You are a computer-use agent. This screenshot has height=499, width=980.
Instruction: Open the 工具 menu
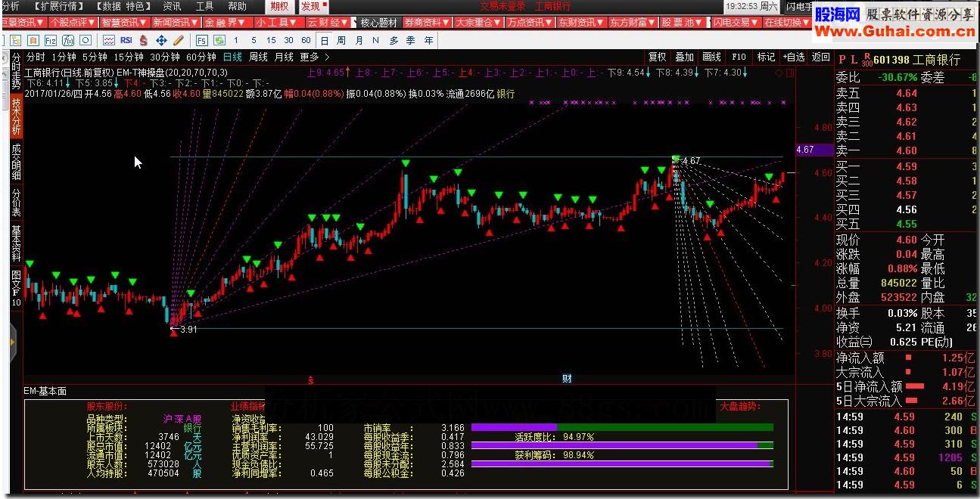[204, 6]
